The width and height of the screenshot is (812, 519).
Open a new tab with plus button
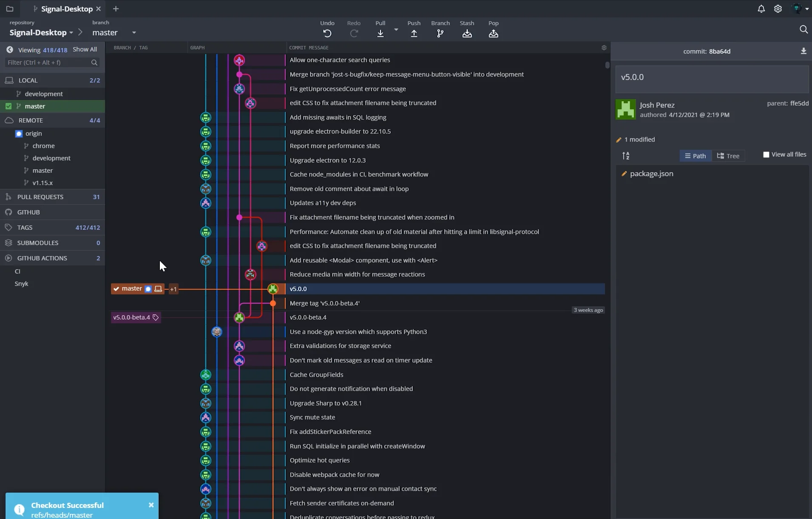(x=116, y=9)
